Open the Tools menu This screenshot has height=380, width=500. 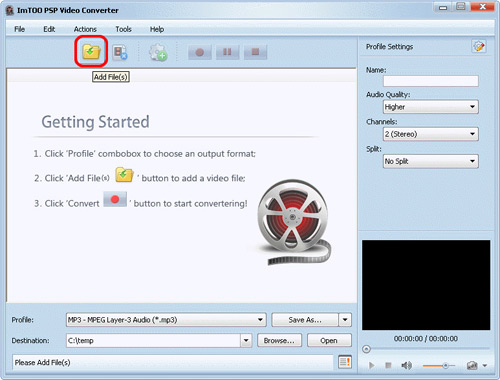(x=123, y=29)
